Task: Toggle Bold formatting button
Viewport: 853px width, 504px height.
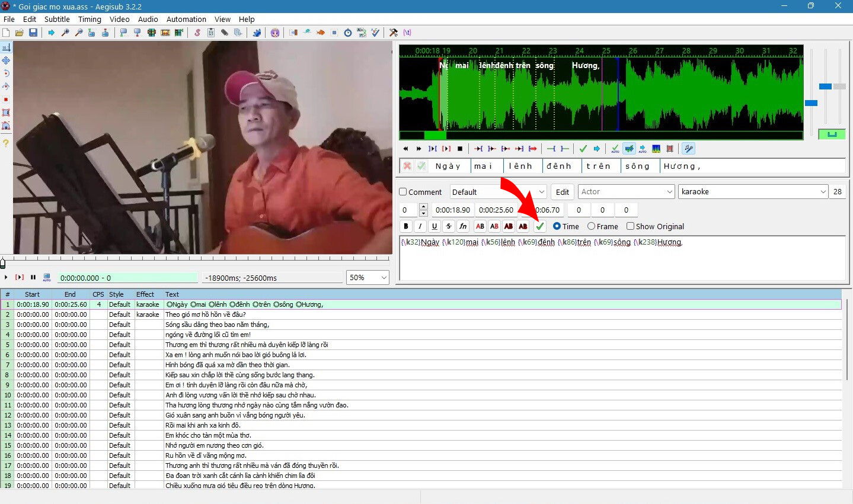Action: click(x=406, y=226)
